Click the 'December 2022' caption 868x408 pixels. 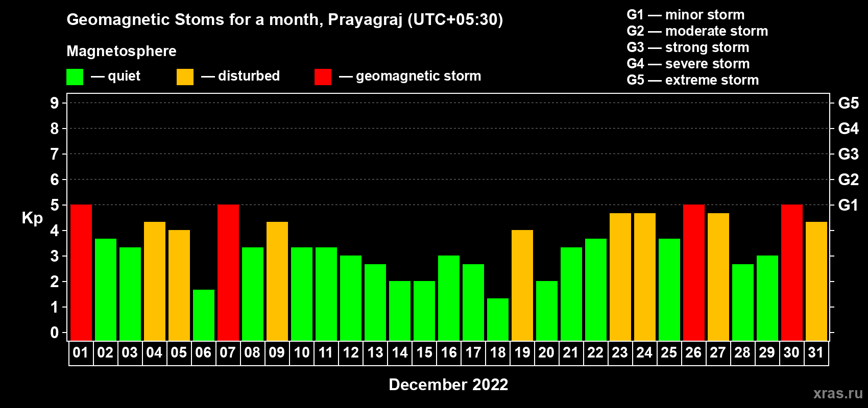(448, 385)
